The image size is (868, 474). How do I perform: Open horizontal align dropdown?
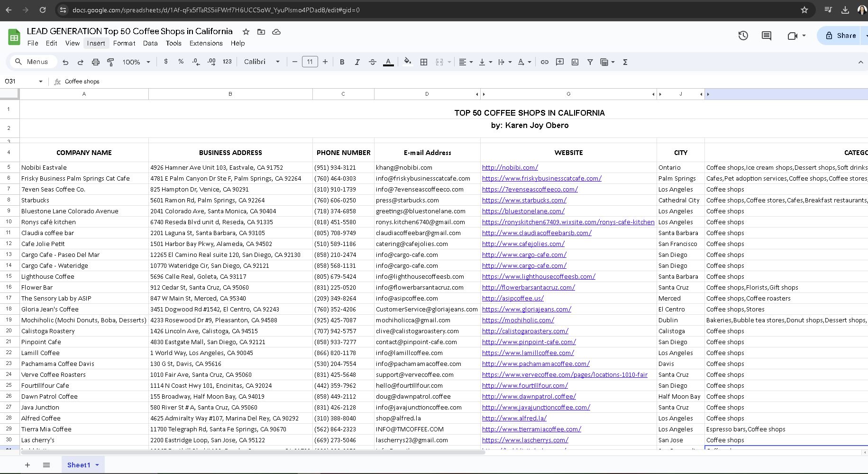point(466,62)
